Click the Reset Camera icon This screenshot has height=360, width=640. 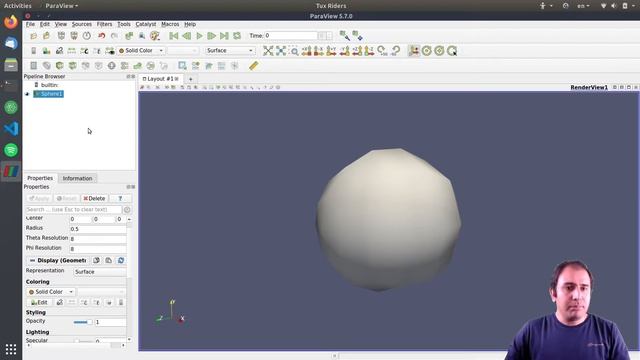pyautogui.click(x=268, y=51)
